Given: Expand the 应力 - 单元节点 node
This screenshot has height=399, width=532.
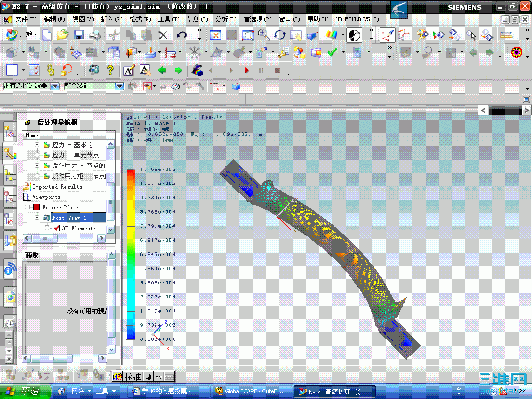Looking at the screenshot, I should click(x=37, y=155).
